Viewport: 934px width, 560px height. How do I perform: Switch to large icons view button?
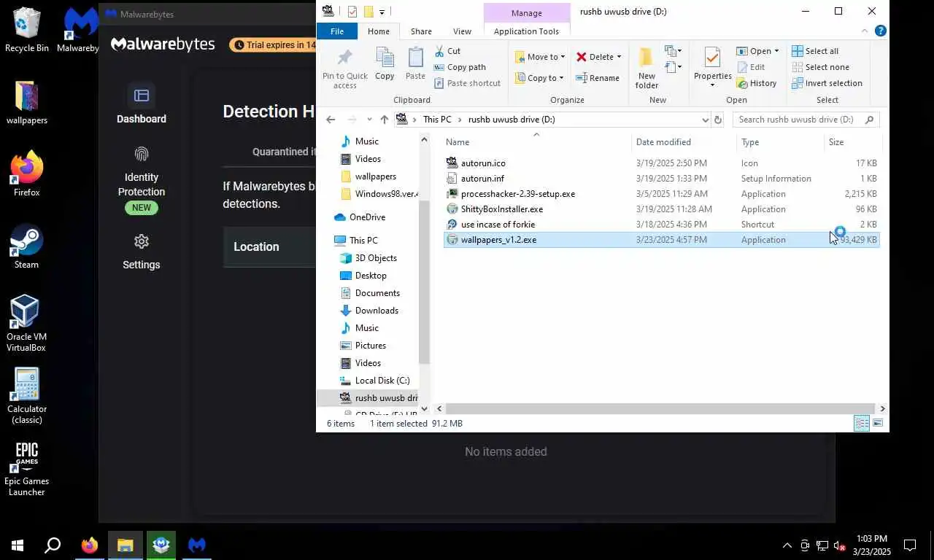click(x=878, y=424)
